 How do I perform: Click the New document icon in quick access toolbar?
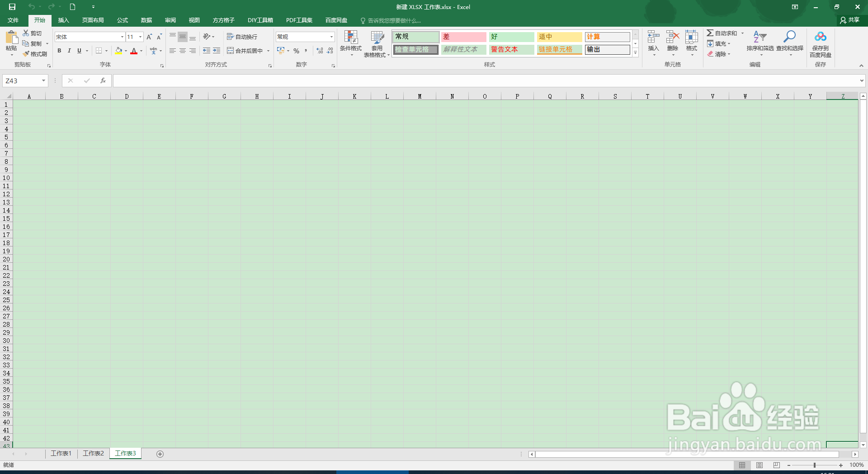pyautogui.click(x=72, y=7)
